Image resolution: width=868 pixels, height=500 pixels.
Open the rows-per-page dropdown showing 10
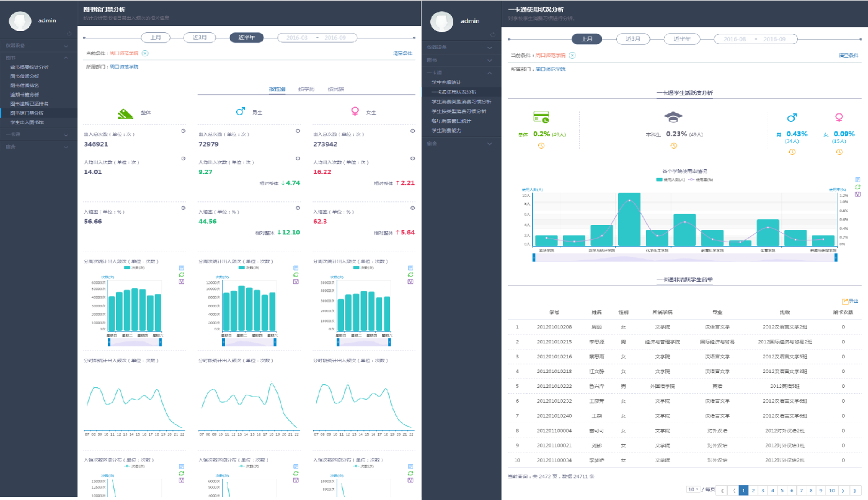coord(693,489)
